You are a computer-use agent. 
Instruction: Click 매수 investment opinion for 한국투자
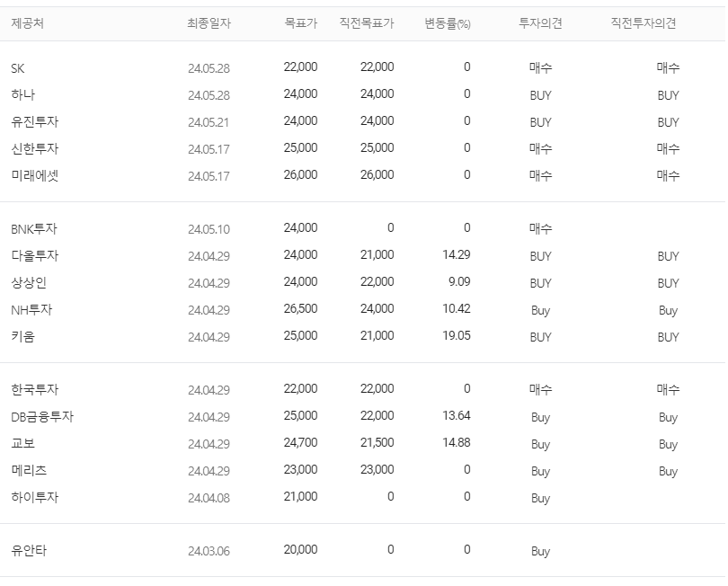click(x=540, y=389)
